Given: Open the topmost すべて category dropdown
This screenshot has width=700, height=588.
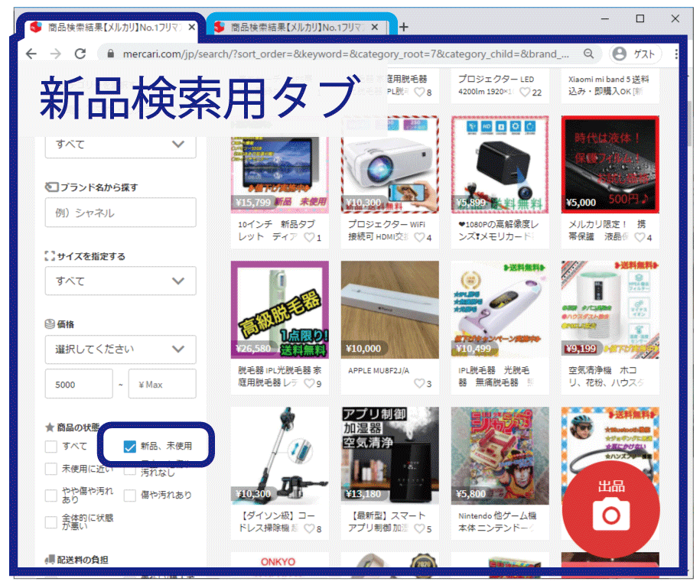Looking at the screenshot, I should click(x=120, y=144).
